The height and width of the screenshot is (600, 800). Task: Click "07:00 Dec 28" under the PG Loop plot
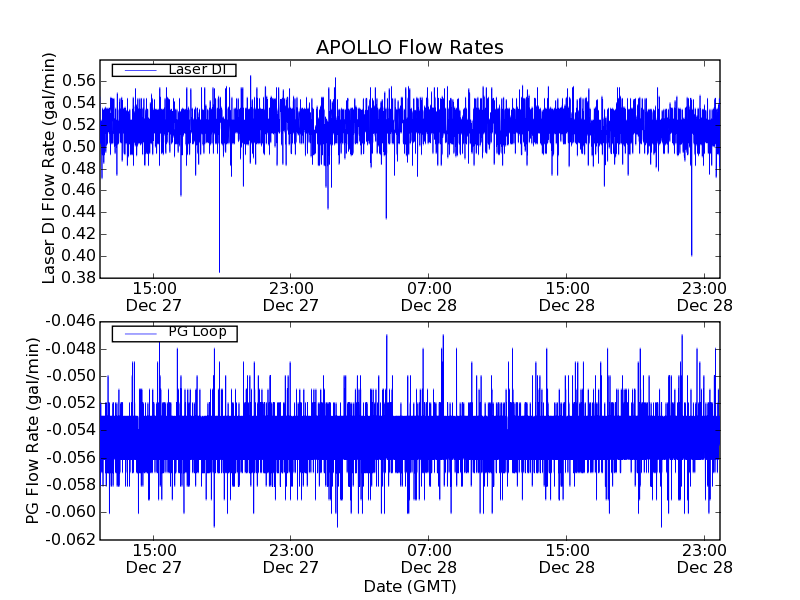pos(429,559)
